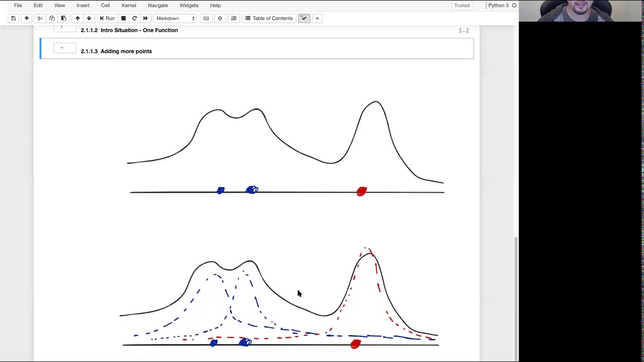This screenshot has width=644, height=362.
Task: Paste cells below icon
Action: click(x=63, y=18)
